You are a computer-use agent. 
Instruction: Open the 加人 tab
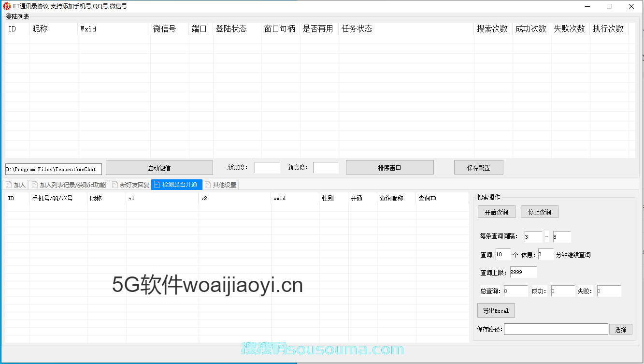15,185
